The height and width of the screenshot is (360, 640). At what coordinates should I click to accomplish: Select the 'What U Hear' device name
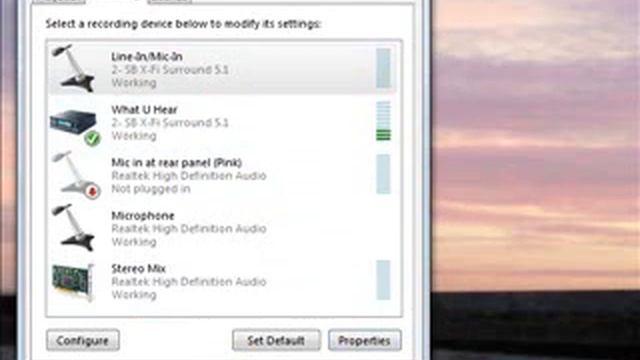[x=144, y=110]
